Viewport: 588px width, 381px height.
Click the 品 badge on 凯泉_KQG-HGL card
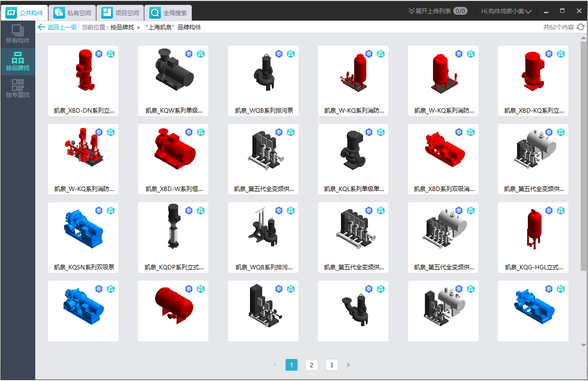561,211
